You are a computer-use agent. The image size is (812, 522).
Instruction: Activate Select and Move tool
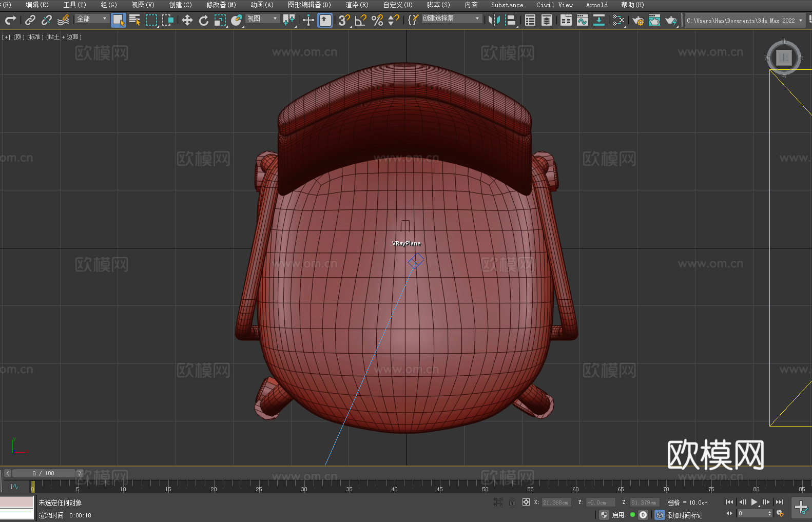point(187,20)
